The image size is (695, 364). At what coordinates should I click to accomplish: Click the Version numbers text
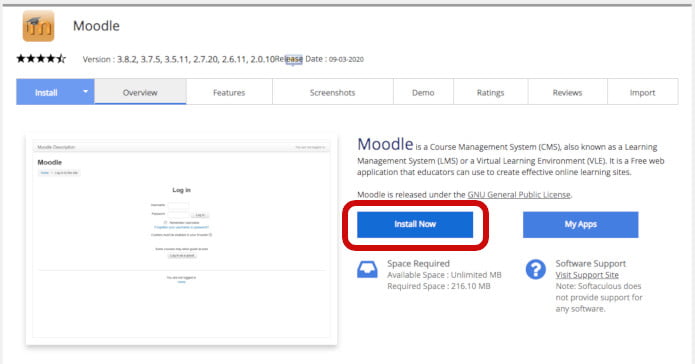[x=178, y=59]
